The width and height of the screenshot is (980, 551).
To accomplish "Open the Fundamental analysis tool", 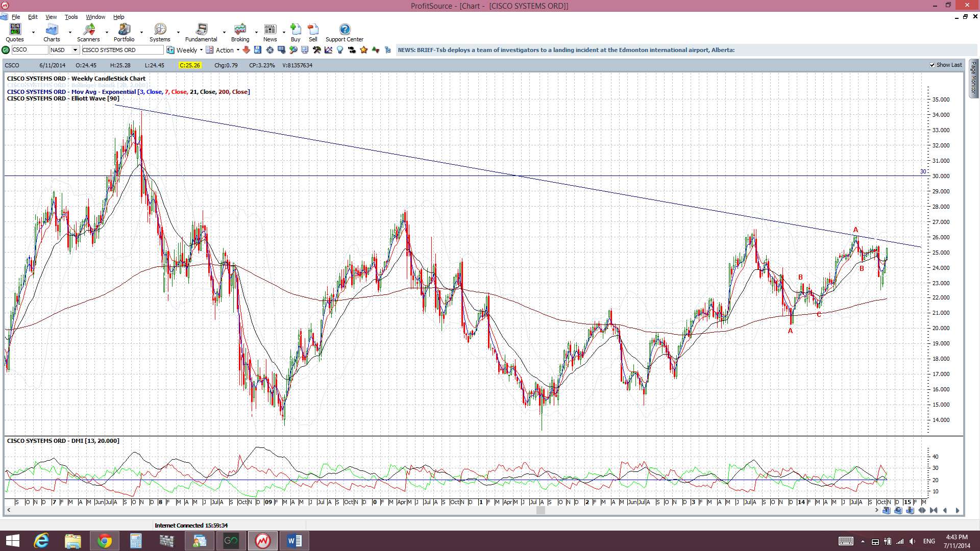I will point(201,33).
